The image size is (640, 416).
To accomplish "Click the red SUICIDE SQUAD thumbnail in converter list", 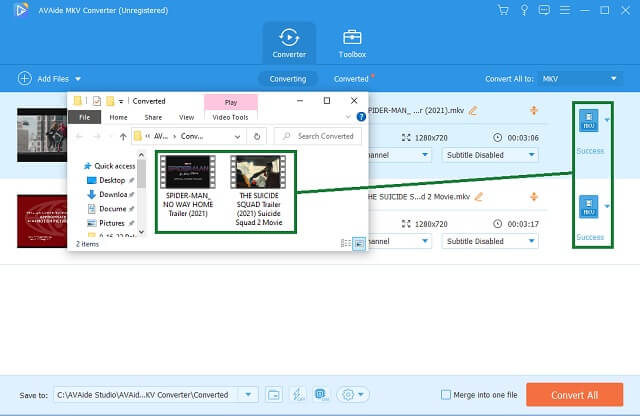I will coord(42,221).
